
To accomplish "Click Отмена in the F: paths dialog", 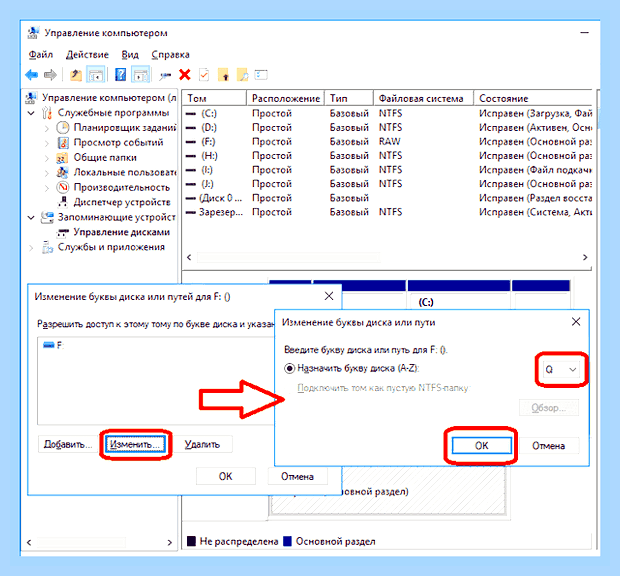I will (297, 476).
